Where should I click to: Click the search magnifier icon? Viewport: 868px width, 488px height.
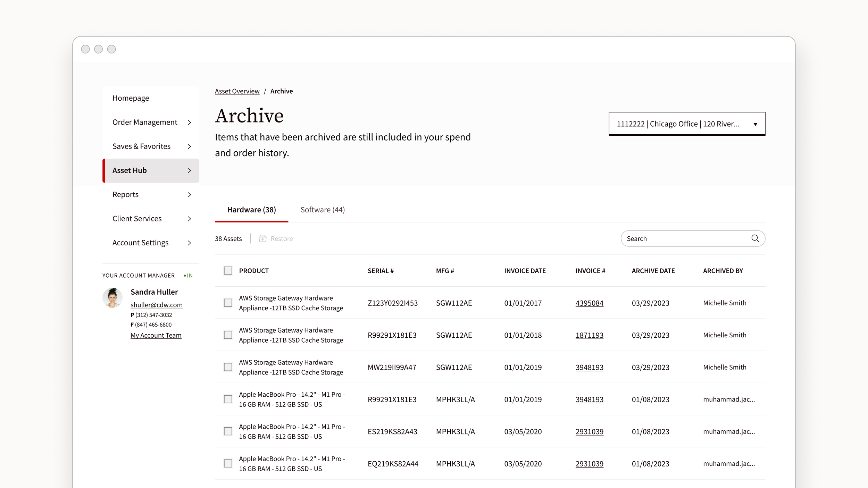(x=755, y=238)
